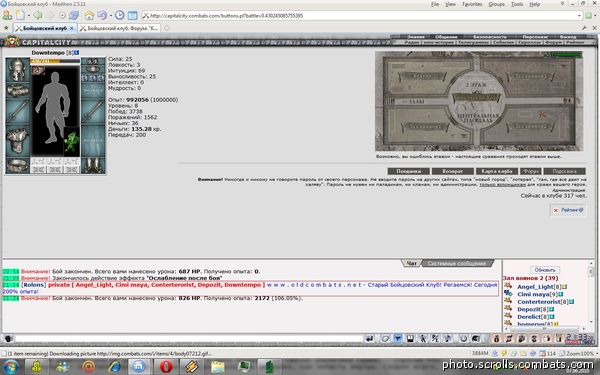Click the Opera icon in taskbar
600x375 pixels.
tap(166, 367)
